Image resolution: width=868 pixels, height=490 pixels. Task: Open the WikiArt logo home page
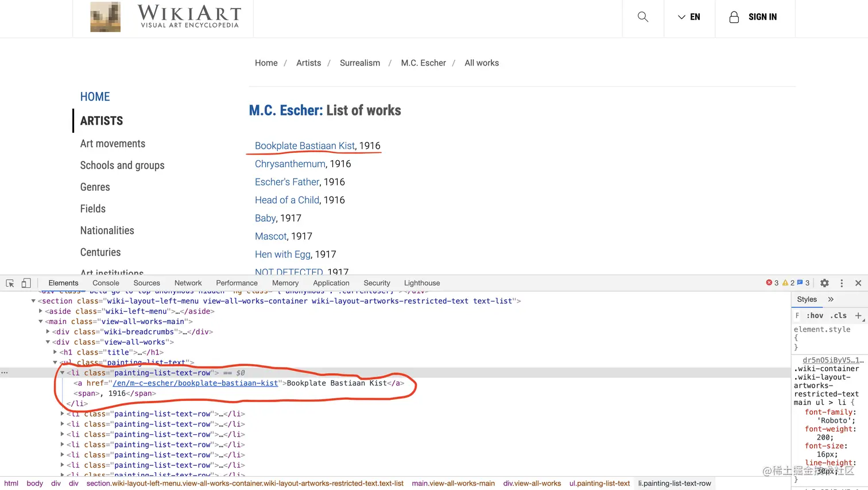[165, 17]
